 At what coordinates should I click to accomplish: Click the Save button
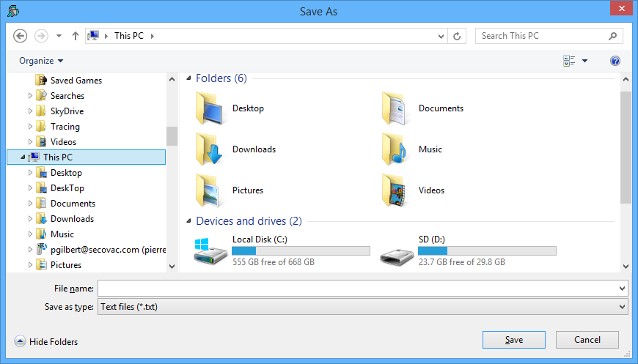tap(514, 340)
